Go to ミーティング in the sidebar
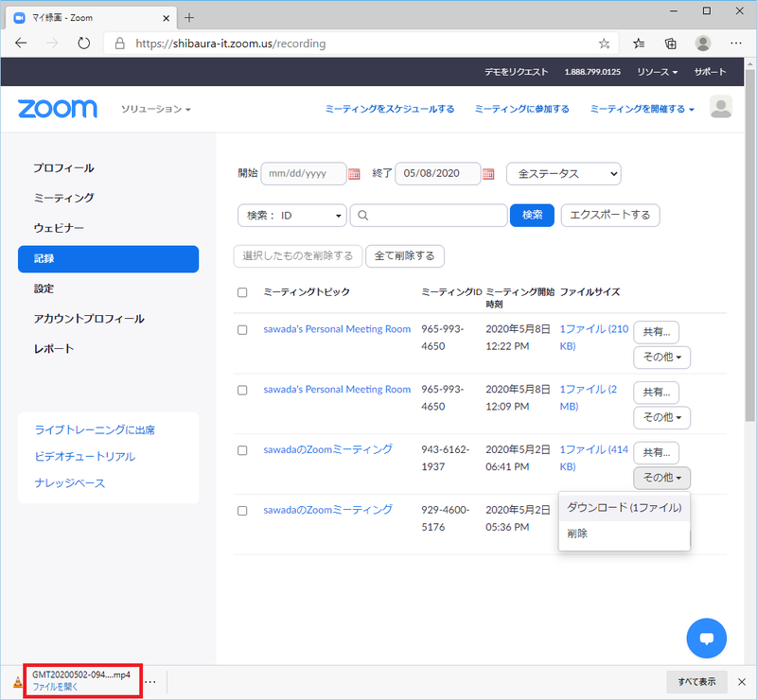 pos(63,198)
